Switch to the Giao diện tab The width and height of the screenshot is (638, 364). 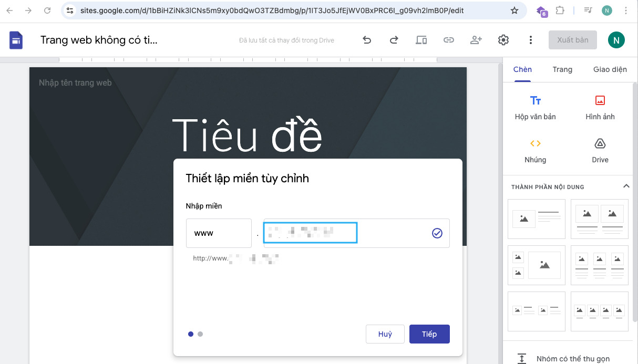[x=610, y=69]
